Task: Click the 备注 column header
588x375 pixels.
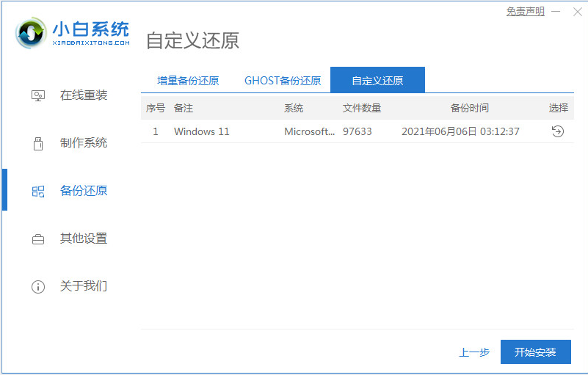Action: click(x=184, y=108)
